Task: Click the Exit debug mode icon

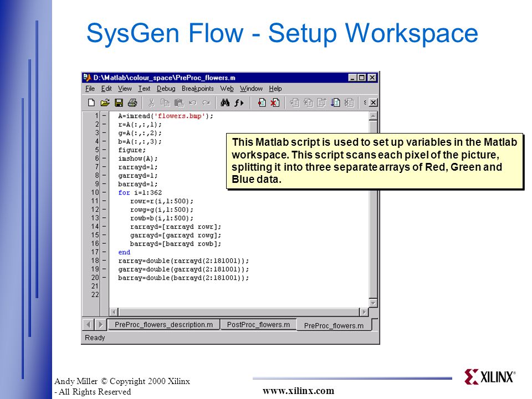Action: (349, 103)
